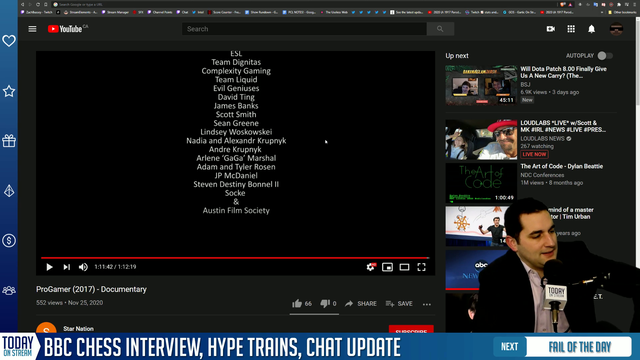Screen dimensions: 640x360
Task: Open the Dota Patch 8.00 video thumbnail
Action: [x=481, y=85]
